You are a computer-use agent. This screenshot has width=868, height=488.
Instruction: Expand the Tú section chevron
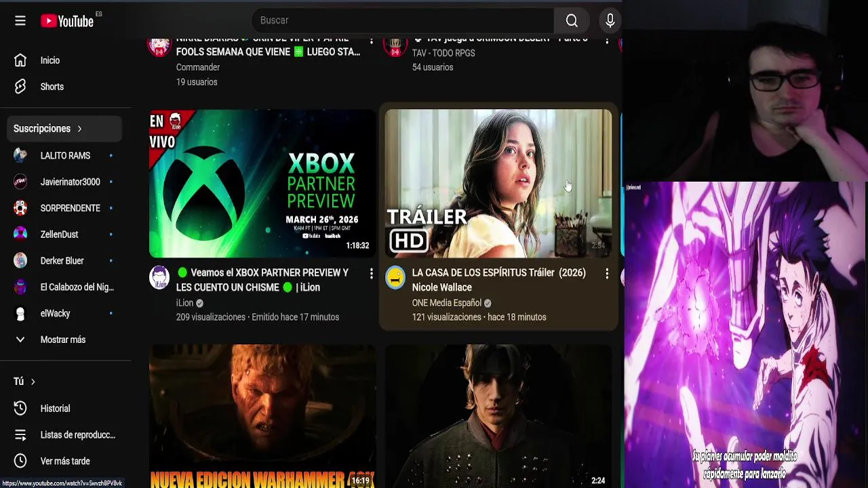pos(33,382)
